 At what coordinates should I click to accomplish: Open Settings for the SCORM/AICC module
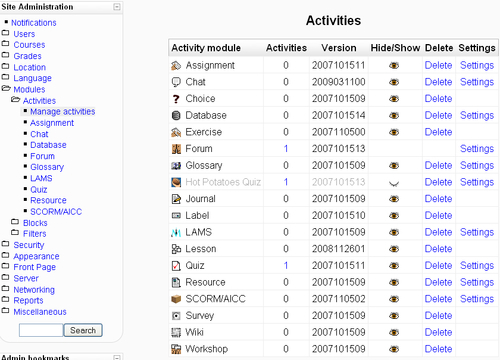click(477, 299)
